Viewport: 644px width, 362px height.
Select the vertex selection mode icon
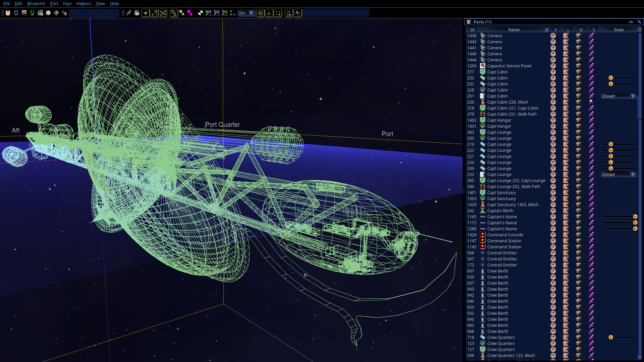pos(146,13)
